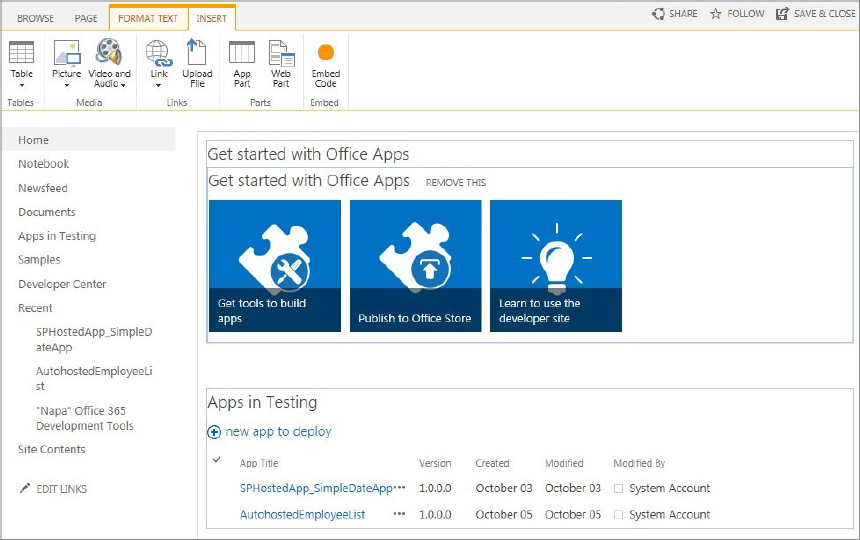Sort by the Version column header

coord(435,463)
